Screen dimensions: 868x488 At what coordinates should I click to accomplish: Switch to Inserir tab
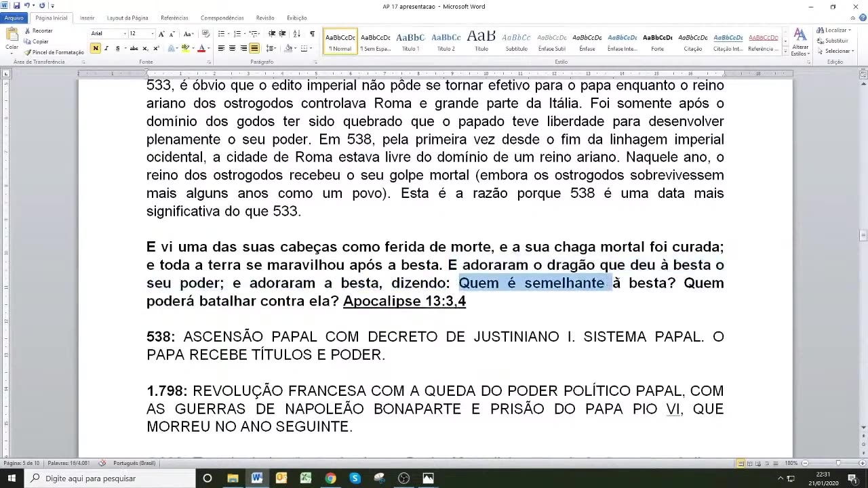tap(87, 18)
